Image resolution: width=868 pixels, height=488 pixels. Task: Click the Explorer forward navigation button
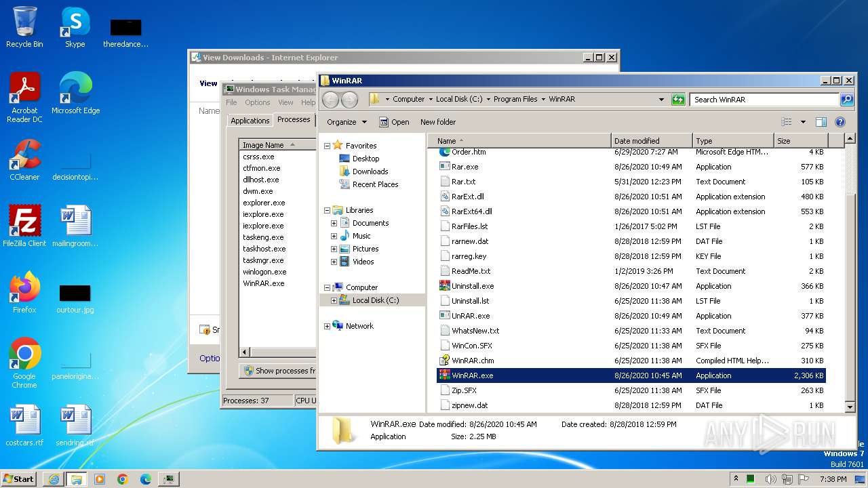coord(349,100)
